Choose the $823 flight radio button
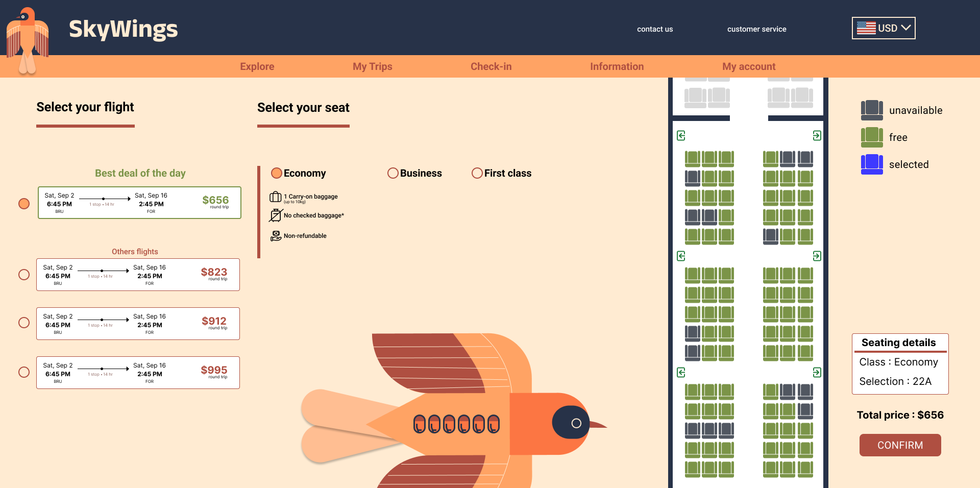This screenshot has height=488, width=980. (x=24, y=275)
